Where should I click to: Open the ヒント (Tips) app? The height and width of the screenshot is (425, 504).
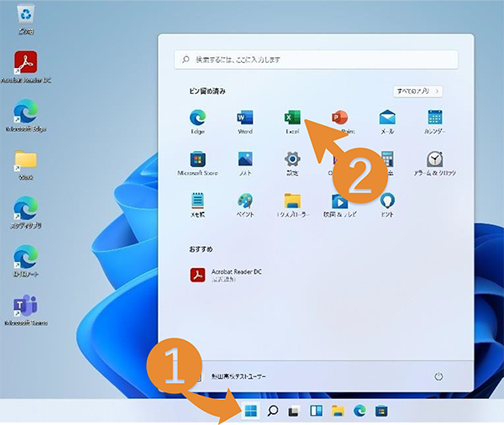[x=387, y=205]
